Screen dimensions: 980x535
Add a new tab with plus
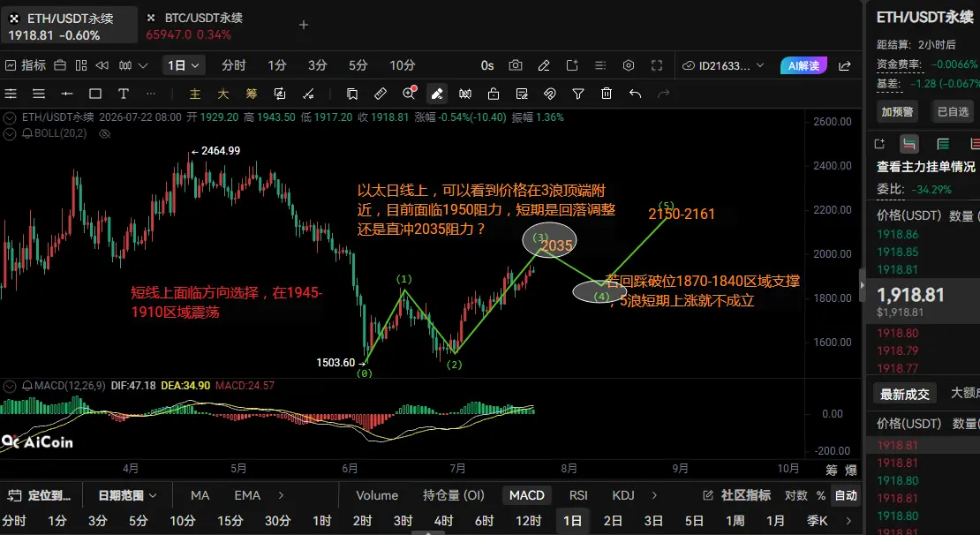[x=304, y=25]
